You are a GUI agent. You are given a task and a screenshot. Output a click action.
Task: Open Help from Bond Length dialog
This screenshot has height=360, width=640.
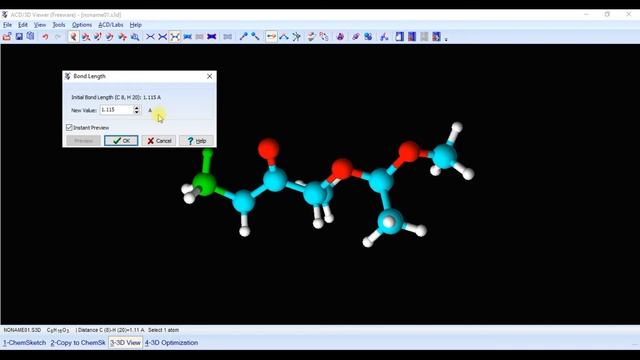pyautogui.click(x=196, y=140)
